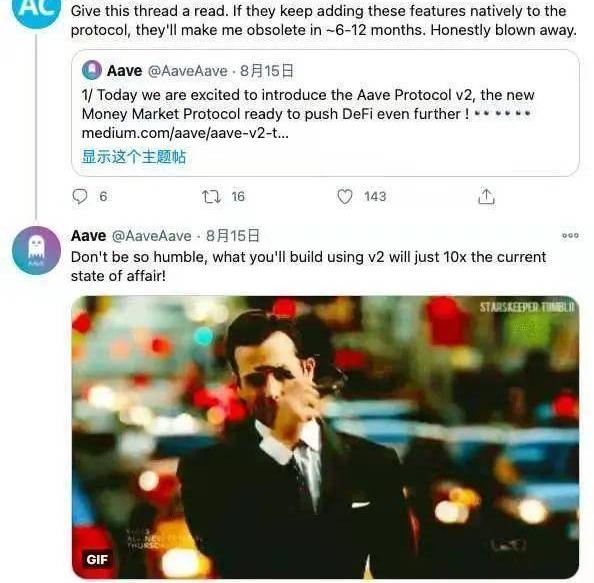Play the GIF of suited man
The height and width of the screenshot is (583, 594).
tap(325, 437)
